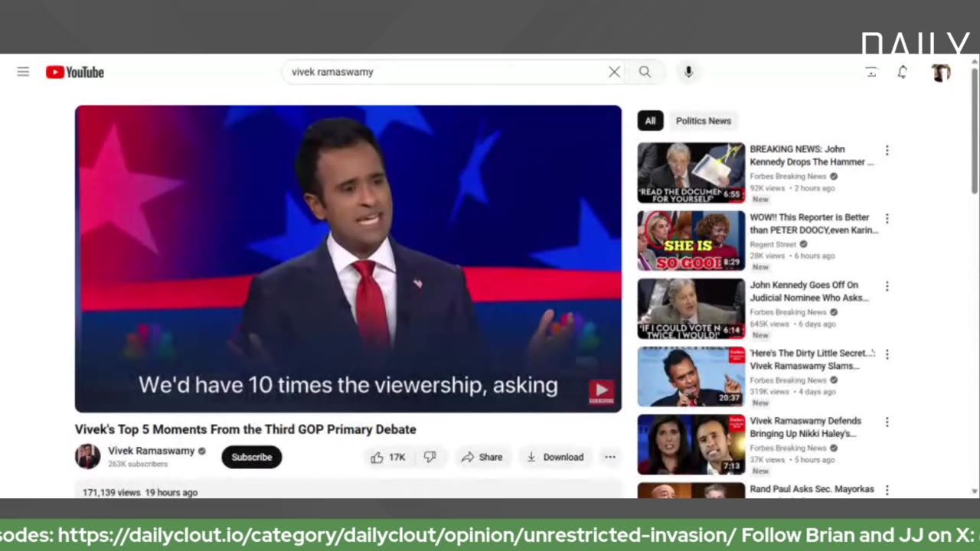980x551 pixels.
Task: Go to the YouTube home logo
Action: (74, 72)
